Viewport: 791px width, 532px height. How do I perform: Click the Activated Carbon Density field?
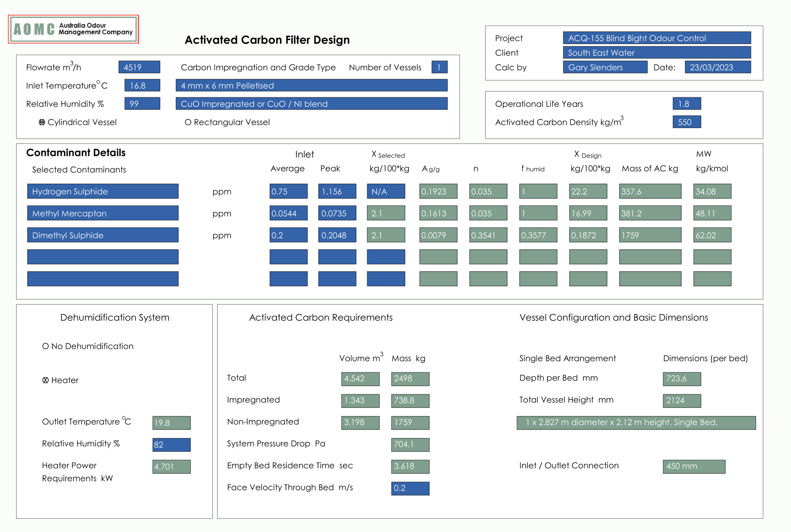coord(686,122)
